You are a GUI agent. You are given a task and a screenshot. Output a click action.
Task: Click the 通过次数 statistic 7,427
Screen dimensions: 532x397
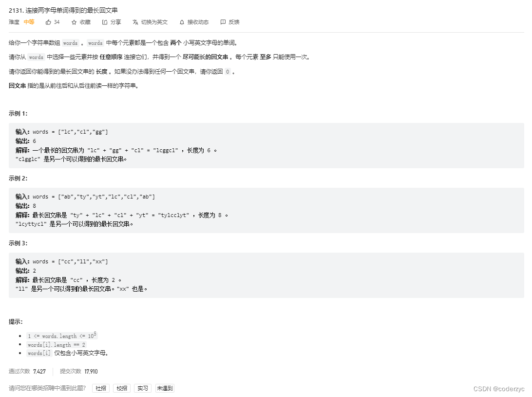[39, 371]
